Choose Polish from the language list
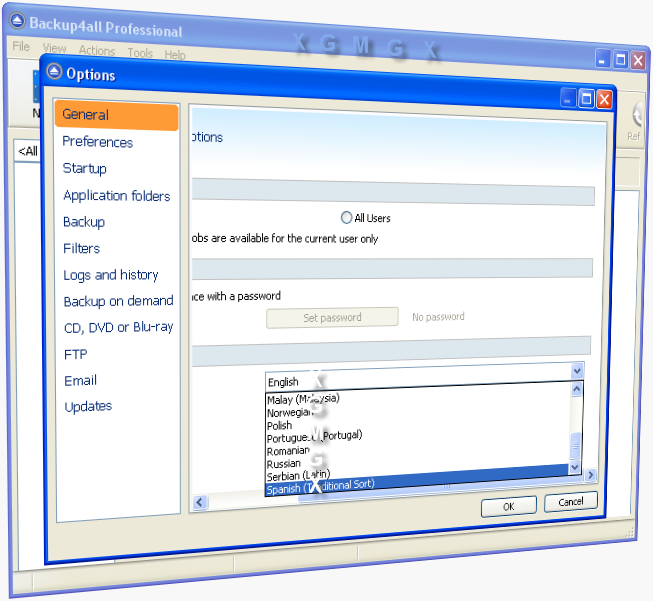653x601 pixels. 418,424
